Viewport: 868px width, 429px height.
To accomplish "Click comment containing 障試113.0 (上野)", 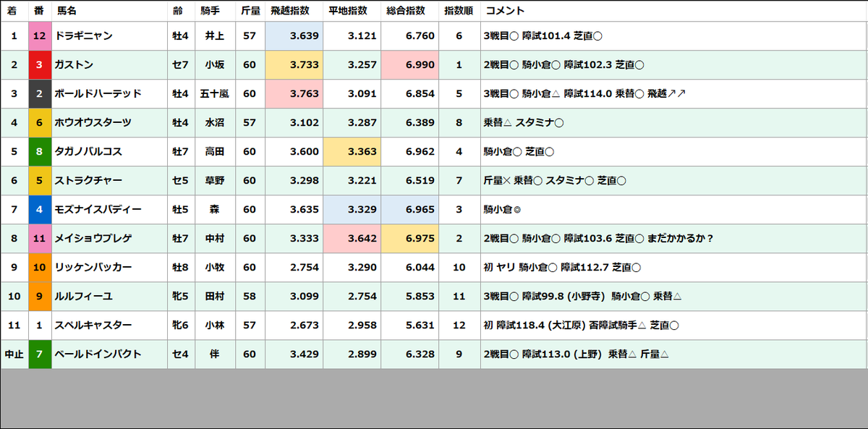I will 576,354.
